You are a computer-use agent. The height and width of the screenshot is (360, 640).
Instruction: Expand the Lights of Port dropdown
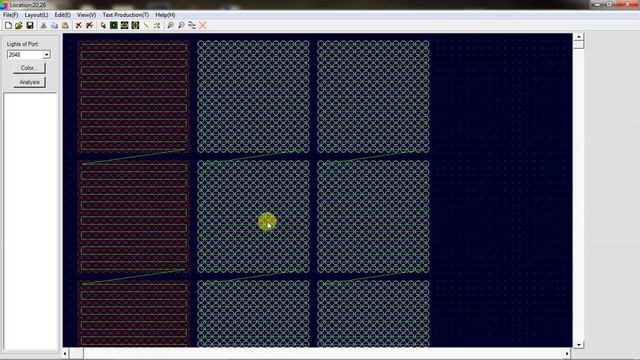coord(47,55)
